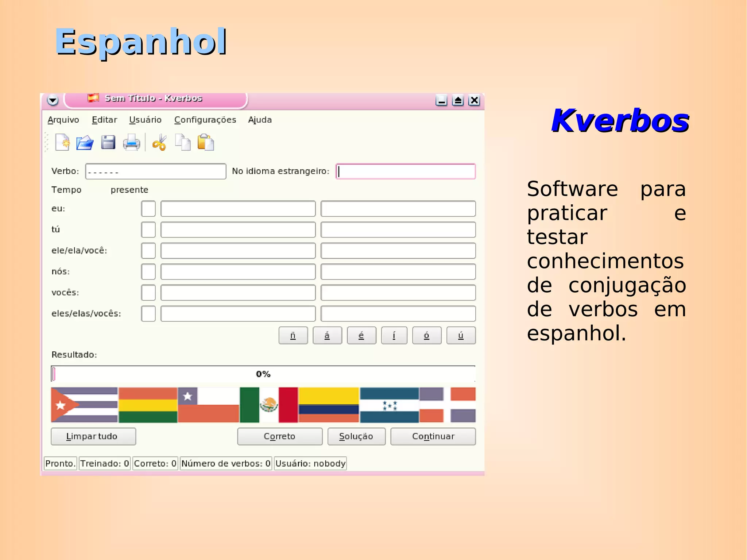This screenshot has width=747, height=560.
Task: Copy using the two-pages toolbar icon
Action: click(x=183, y=142)
